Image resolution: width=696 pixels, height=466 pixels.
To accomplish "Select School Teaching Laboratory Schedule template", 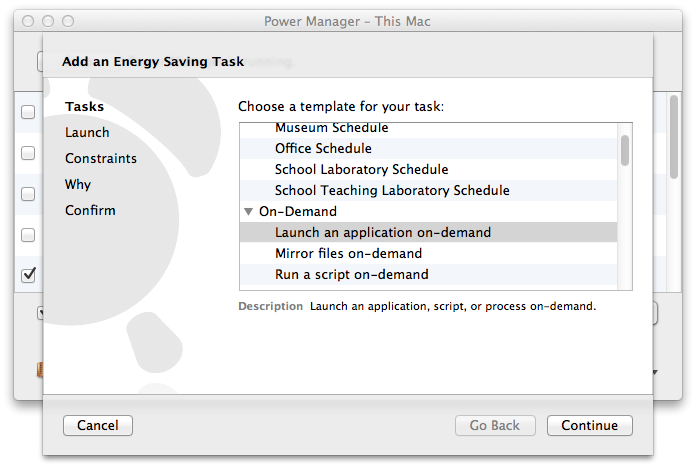I will 428,190.
